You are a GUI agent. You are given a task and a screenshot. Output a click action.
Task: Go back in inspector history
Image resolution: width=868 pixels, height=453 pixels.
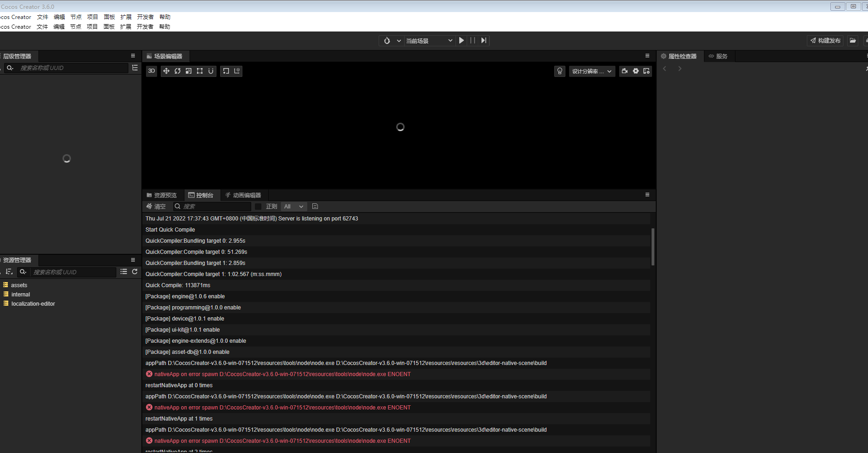665,69
